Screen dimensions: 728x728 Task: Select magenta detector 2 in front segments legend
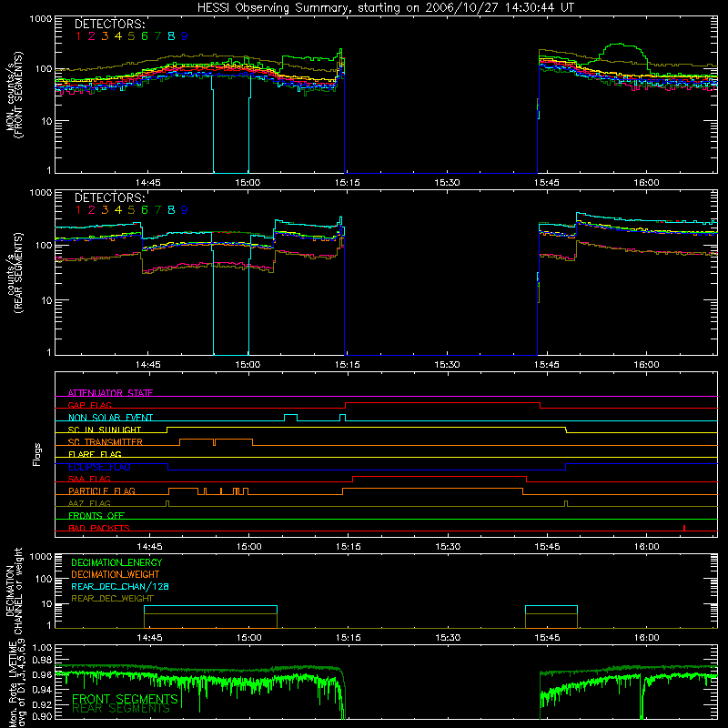pyautogui.click(x=91, y=36)
